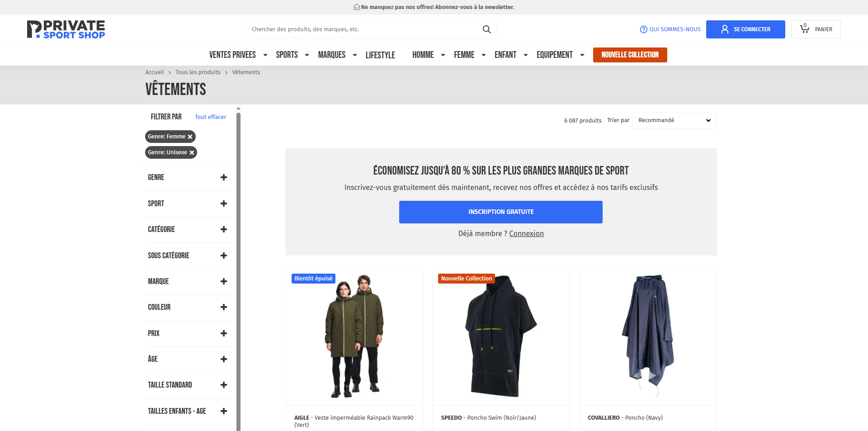Screen dimensions: 868x431
Task: Go to the Lifestyle section
Action: coord(380,55)
